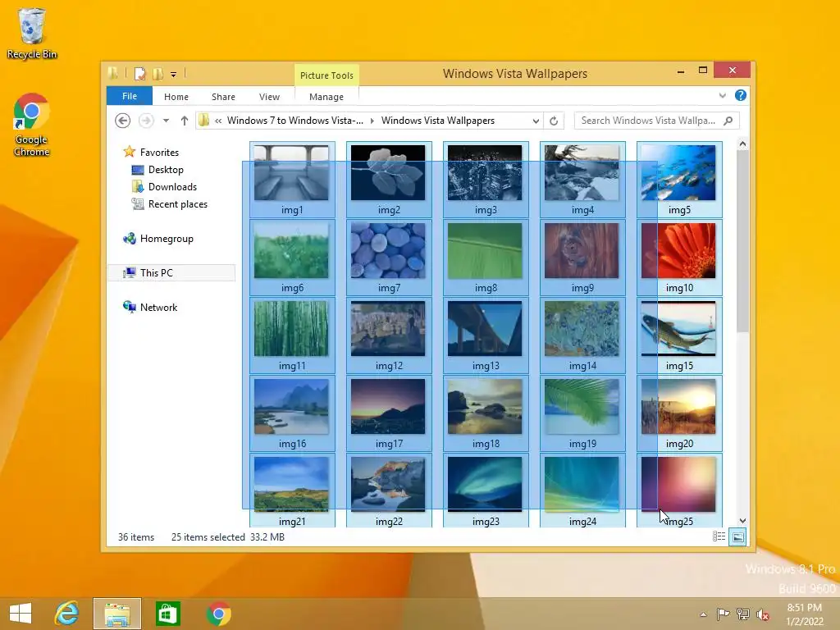Select the img7 pebbles thumbnail
This screenshot has height=630, width=840.
(x=388, y=251)
